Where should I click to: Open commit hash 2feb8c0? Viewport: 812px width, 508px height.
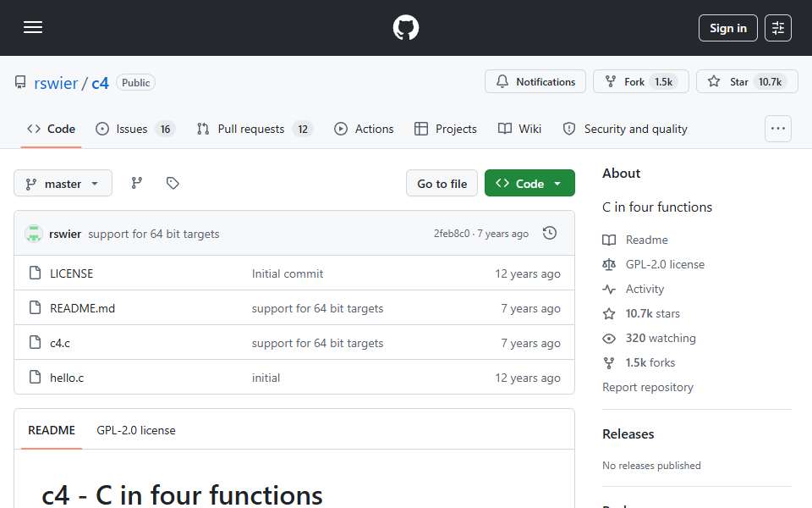452,234
